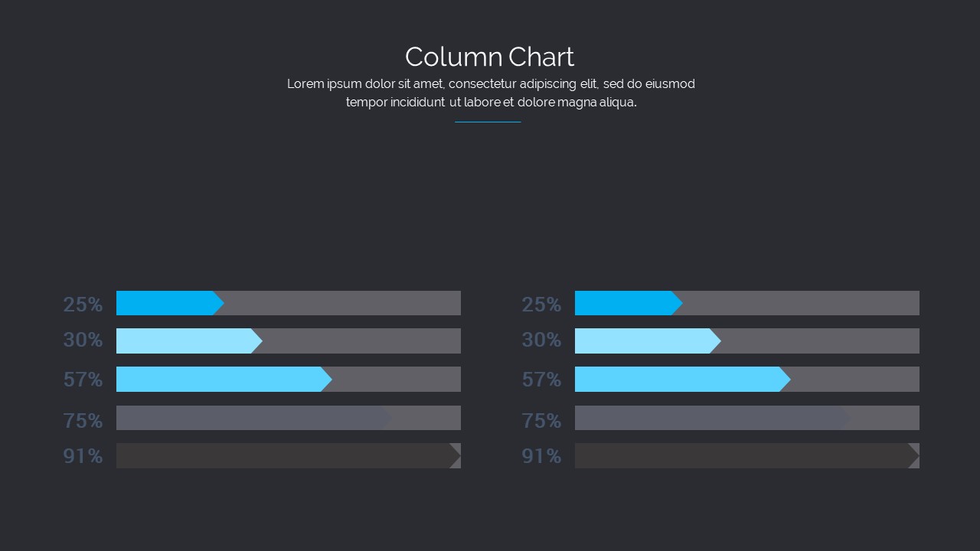
Task: Select the 75% slate bar in right chart
Action: [710, 418]
